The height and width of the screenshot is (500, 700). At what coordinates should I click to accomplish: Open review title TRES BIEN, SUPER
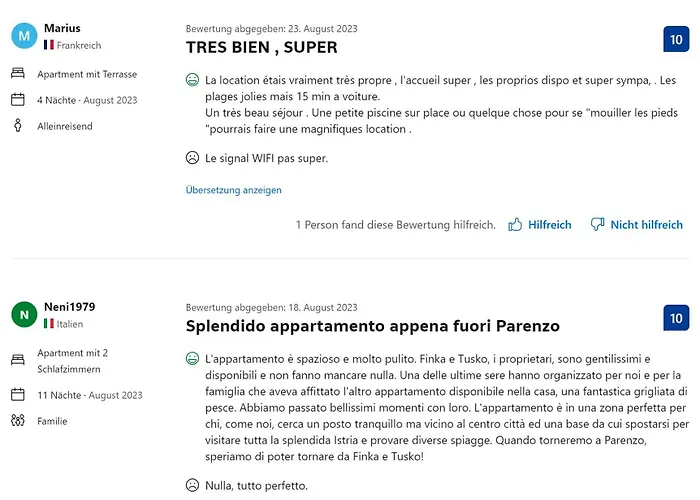tap(261, 47)
